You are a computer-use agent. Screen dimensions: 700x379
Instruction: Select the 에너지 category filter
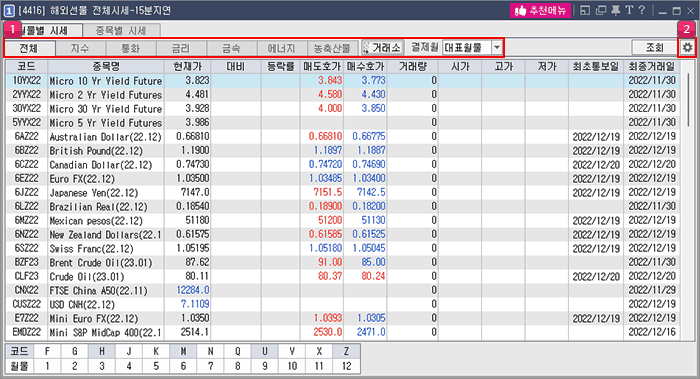tap(281, 48)
